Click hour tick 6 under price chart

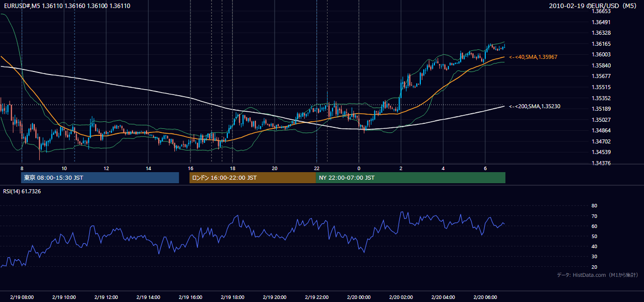(x=485, y=168)
